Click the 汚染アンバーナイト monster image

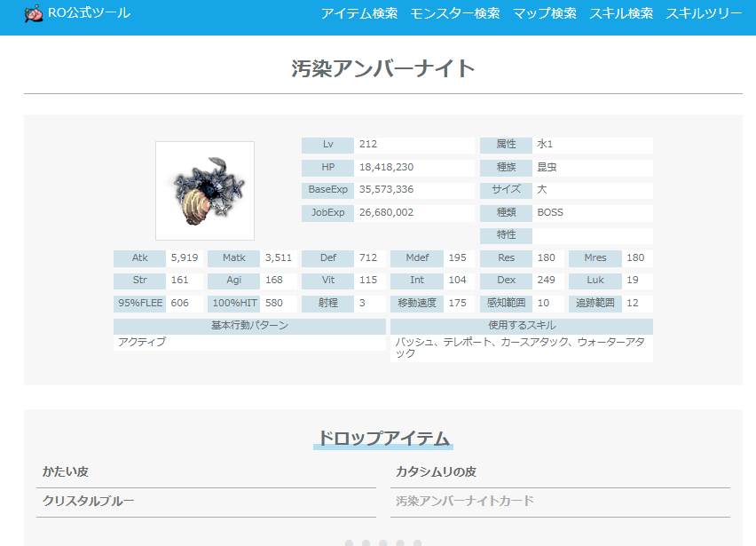tap(205, 191)
